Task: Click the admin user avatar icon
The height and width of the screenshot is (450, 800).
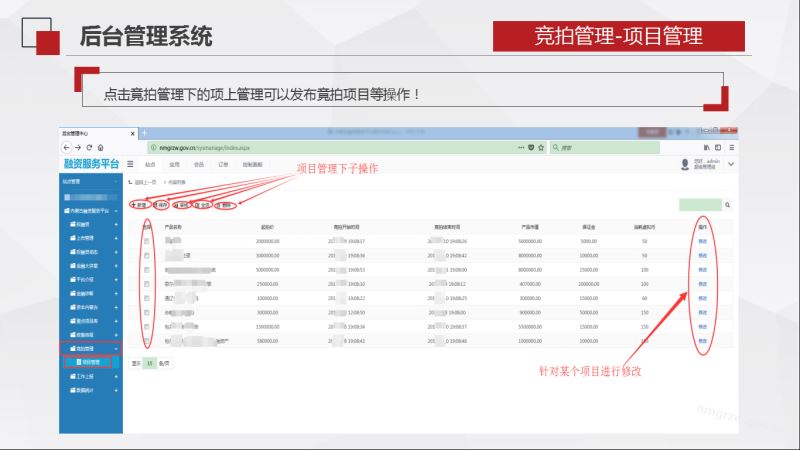Action: (685, 163)
